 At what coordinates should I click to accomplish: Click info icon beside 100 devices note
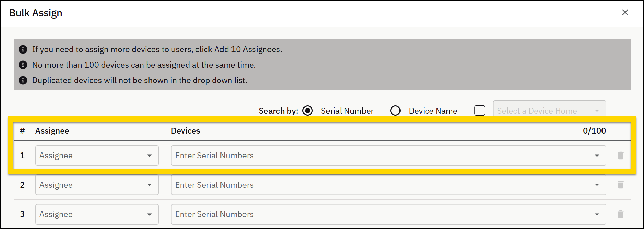point(23,65)
